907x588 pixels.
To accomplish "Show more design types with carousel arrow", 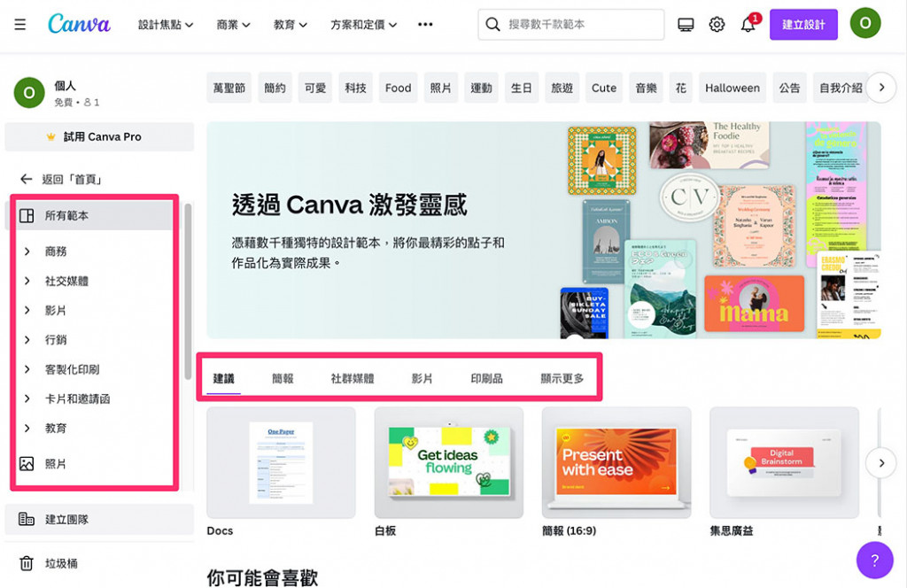I will tap(881, 463).
